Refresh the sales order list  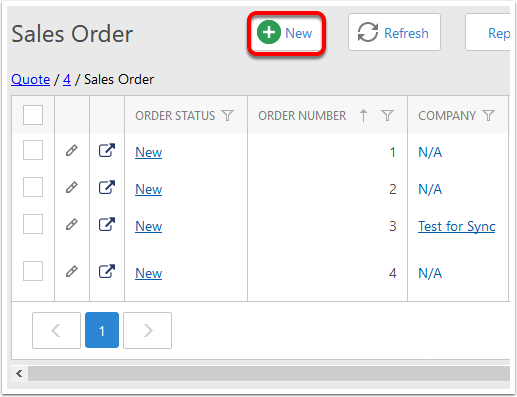pyautogui.click(x=394, y=32)
